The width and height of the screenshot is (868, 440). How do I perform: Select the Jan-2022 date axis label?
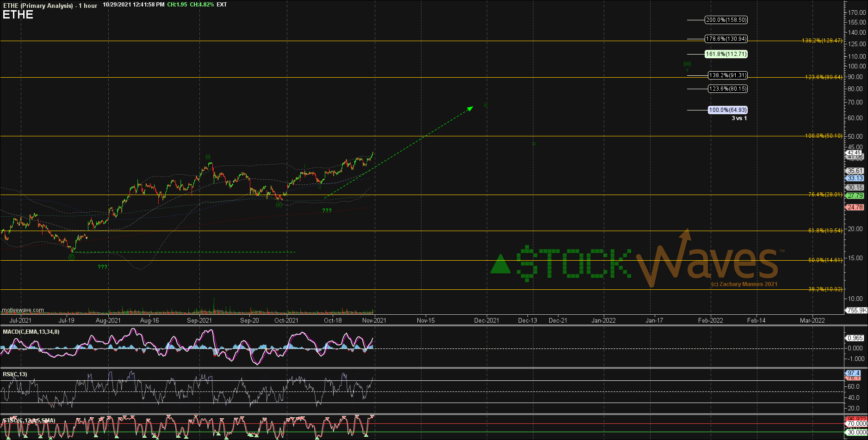click(x=603, y=320)
